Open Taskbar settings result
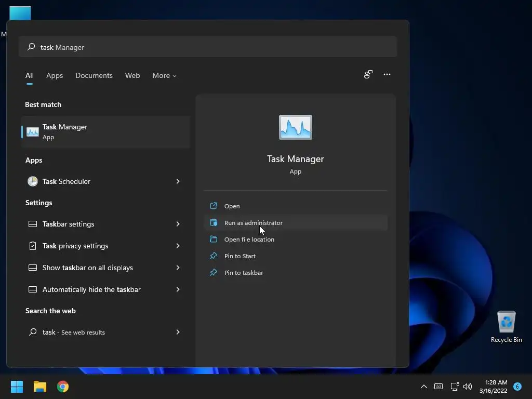The width and height of the screenshot is (532, 399). [105, 224]
